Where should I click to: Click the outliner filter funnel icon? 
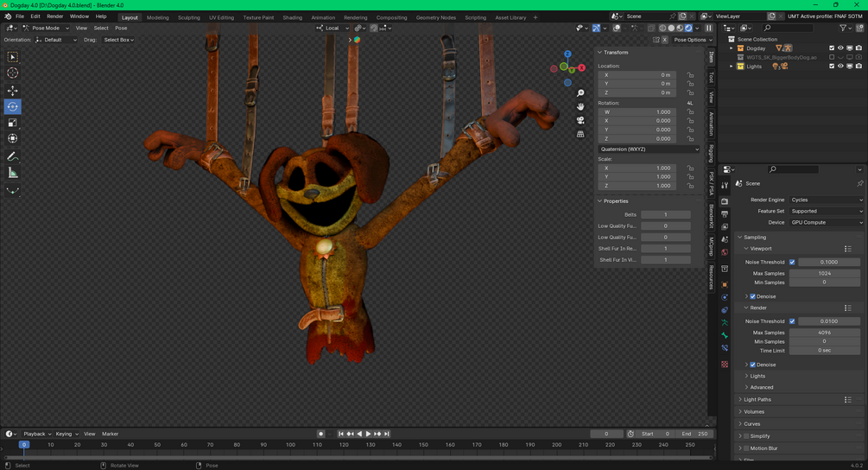click(x=843, y=28)
